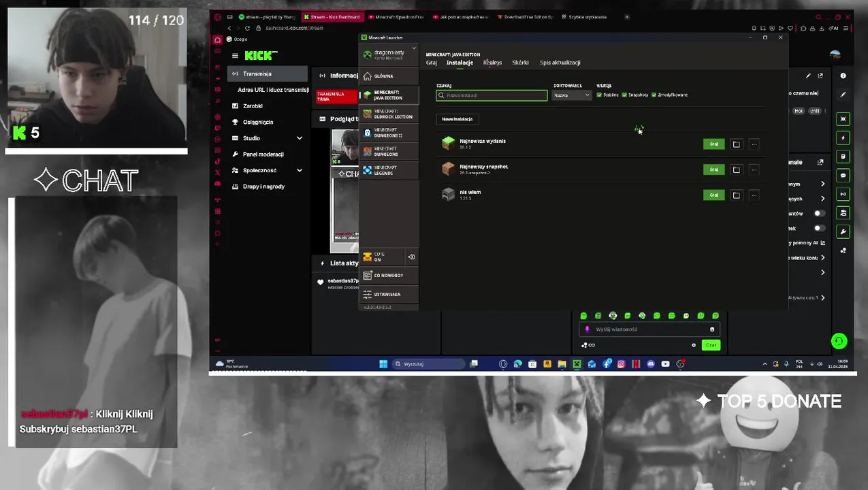Open Instagram icon in browser sidebar
868x490 pixels.
[218, 150]
